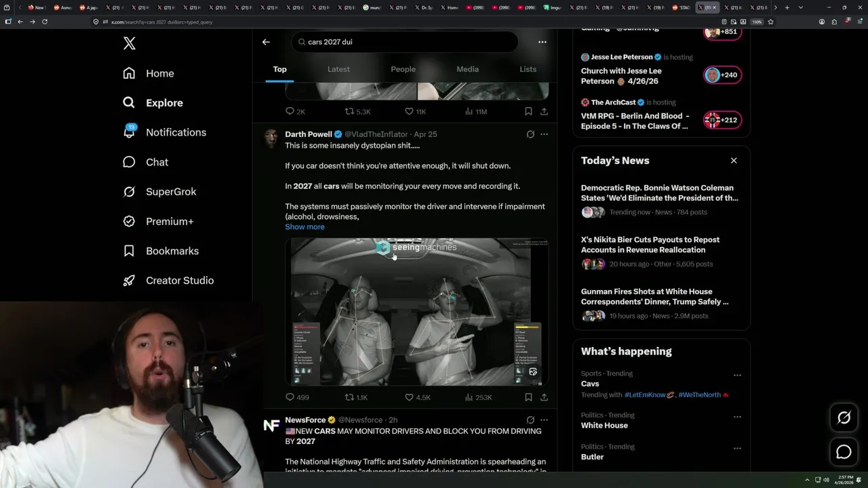868x488 pixels.
Task: Repost icon on post with 5.3K reposts
Action: (349, 112)
